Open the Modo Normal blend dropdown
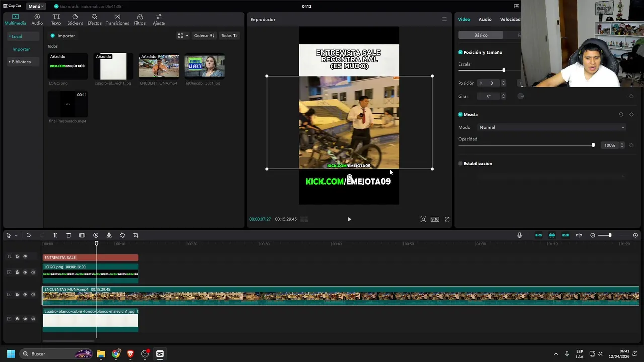This screenshot has height=362, width=644. tap(551, 127)
